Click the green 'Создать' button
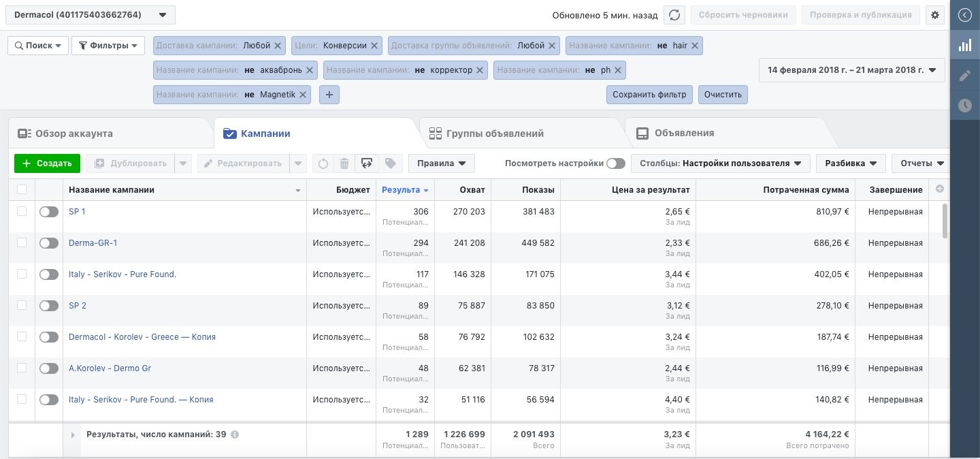Screen dimensions: 980x459 pyautogui.click(x=47, y=163)
